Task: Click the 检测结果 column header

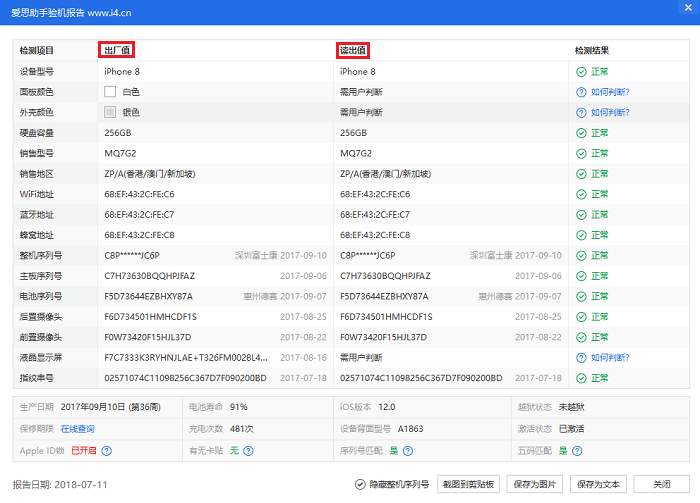Action: (x=592, y=50)
